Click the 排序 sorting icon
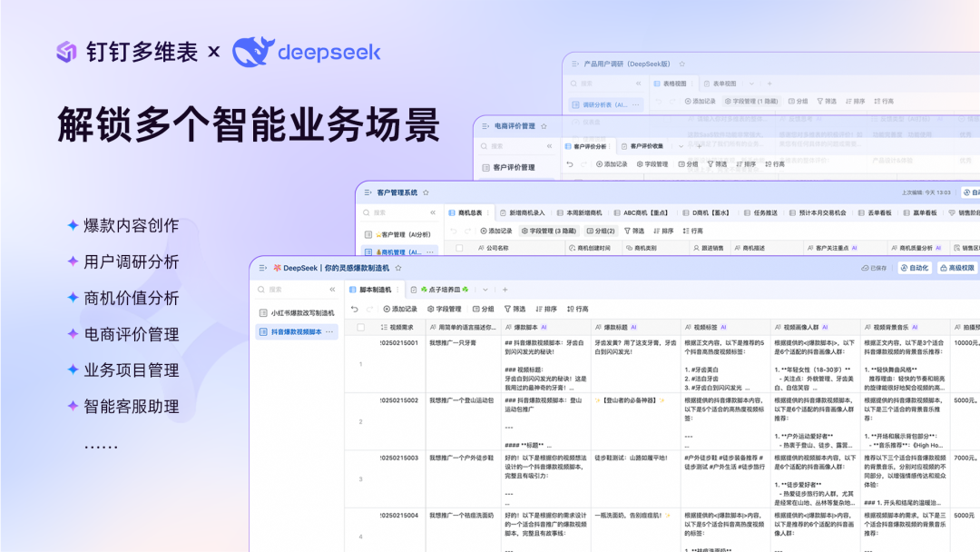Image resolution: width=980 pixels, height=552 pixels. click(537, 308)
